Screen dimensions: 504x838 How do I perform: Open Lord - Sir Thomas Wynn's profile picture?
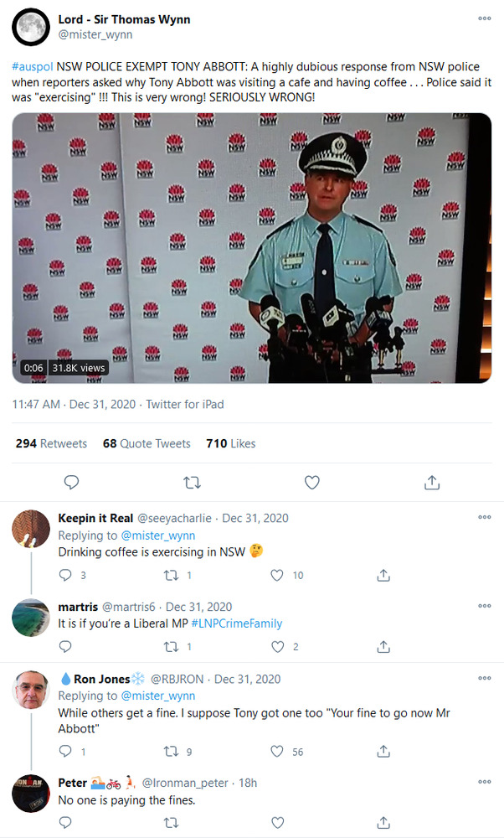(x=30, y=27)
